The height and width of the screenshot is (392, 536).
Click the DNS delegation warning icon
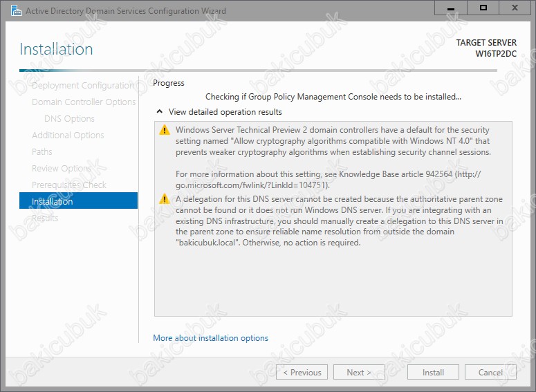coord(164,199)
